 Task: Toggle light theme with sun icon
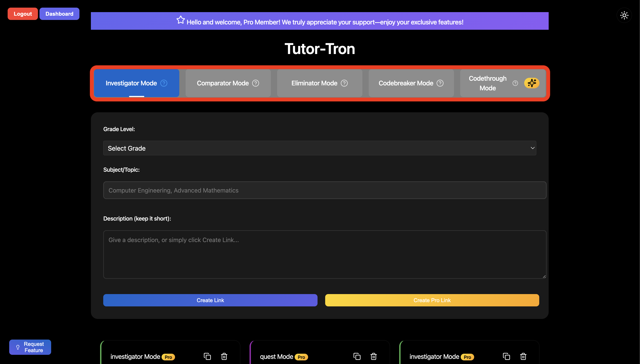click(x=624, y=15)
